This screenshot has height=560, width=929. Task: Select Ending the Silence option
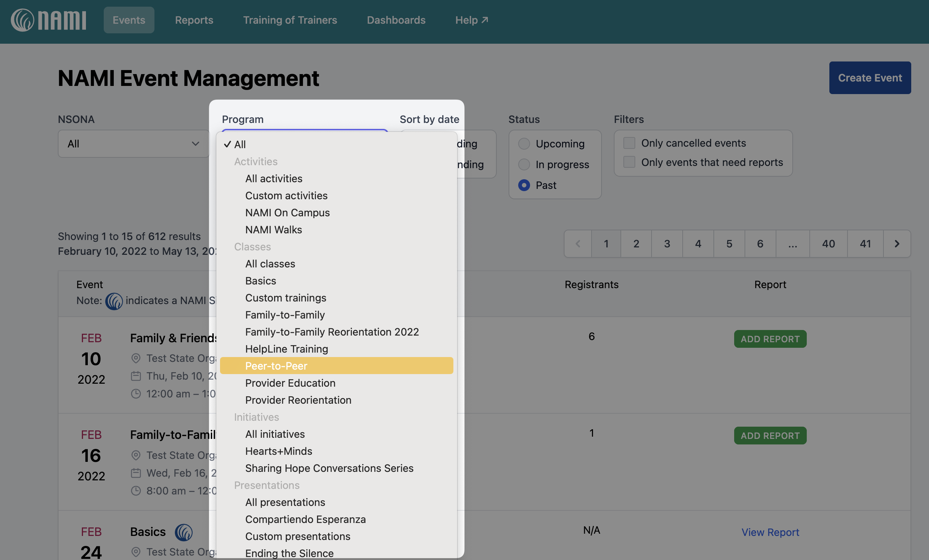tap(336, 553)
